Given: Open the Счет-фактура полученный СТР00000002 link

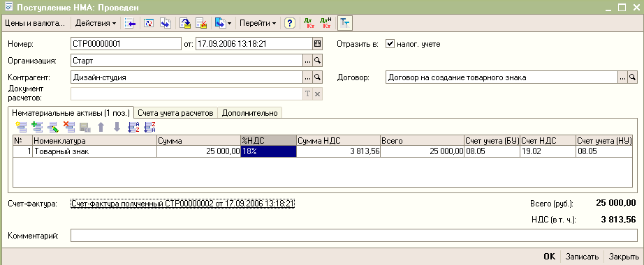Looking at the screenshot, I should coord(182,204).
